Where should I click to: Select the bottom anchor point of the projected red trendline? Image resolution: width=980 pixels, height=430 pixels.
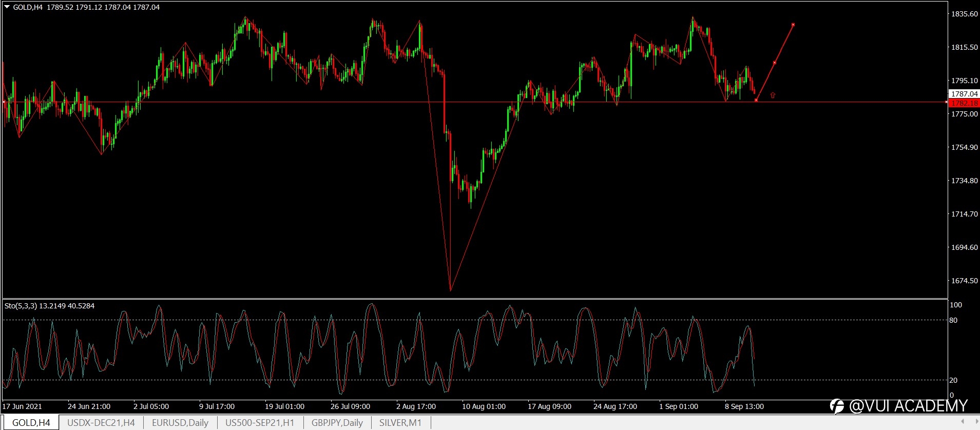coord(756,100)
